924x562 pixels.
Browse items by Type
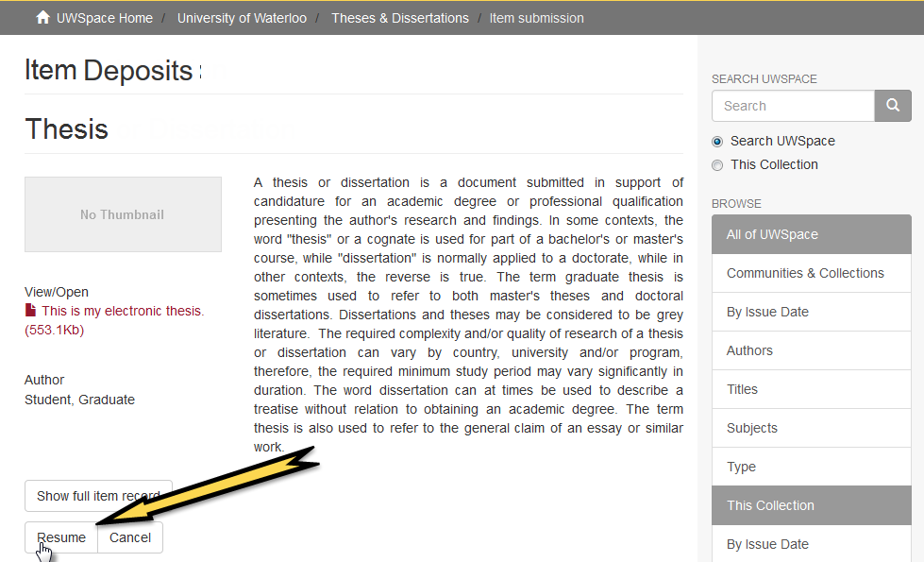click(739, 467)
